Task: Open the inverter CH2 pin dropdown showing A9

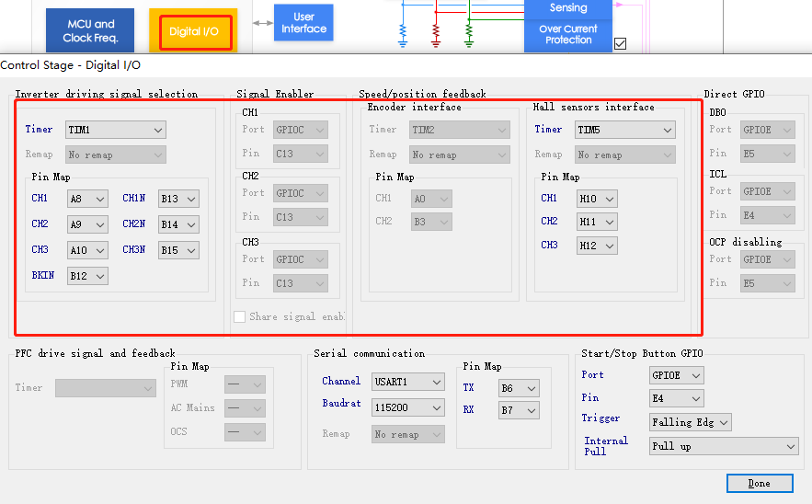Action: [x=87, y=224]
